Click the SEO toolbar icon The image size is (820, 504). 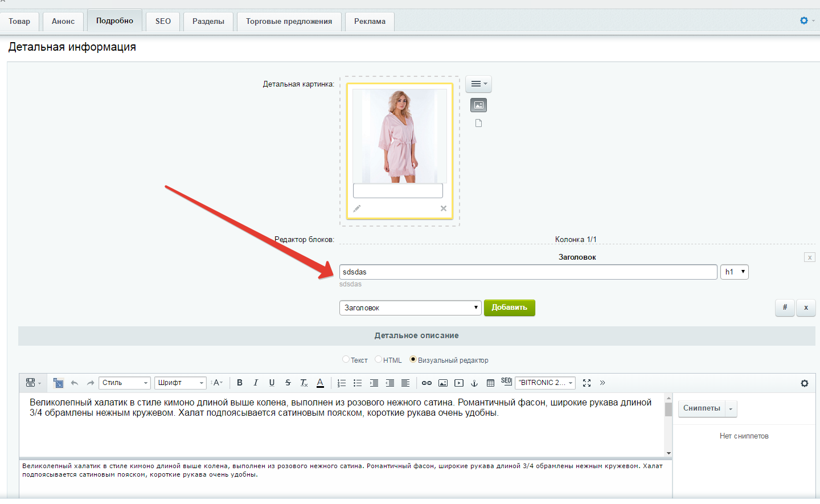pos(506,381)
